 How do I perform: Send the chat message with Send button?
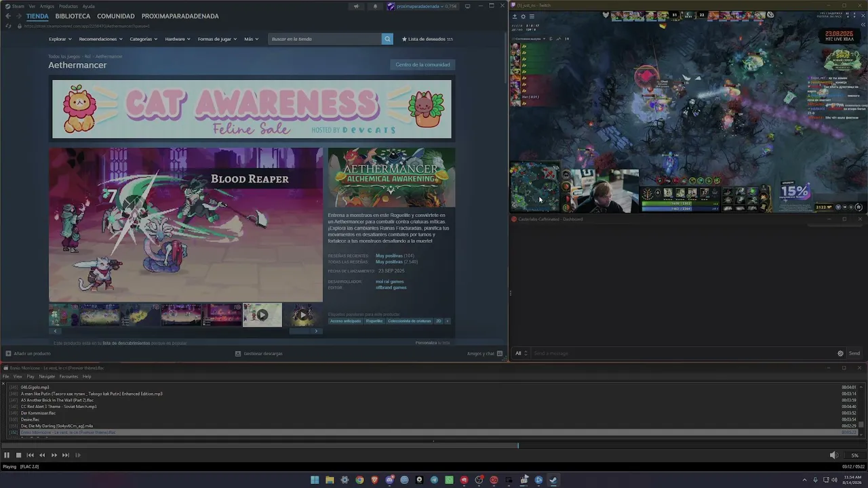coord(854,353)
